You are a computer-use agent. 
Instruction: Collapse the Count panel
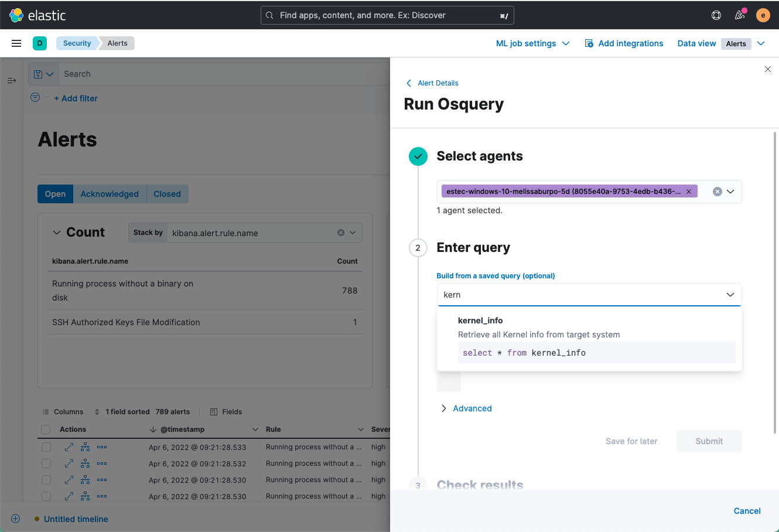(x=57, y=233)
